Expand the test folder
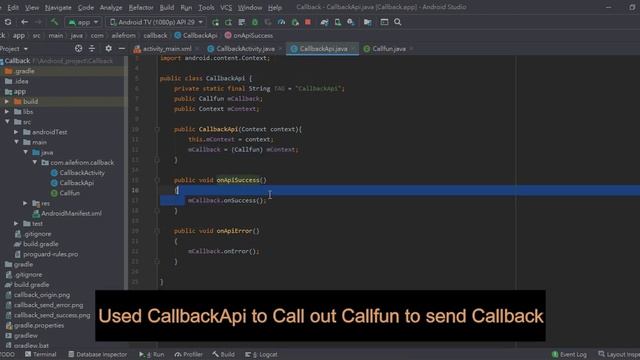 pos(16,224)
